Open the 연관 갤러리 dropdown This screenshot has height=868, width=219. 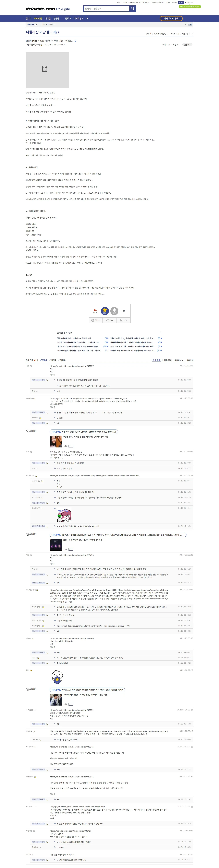pos(161,34)
